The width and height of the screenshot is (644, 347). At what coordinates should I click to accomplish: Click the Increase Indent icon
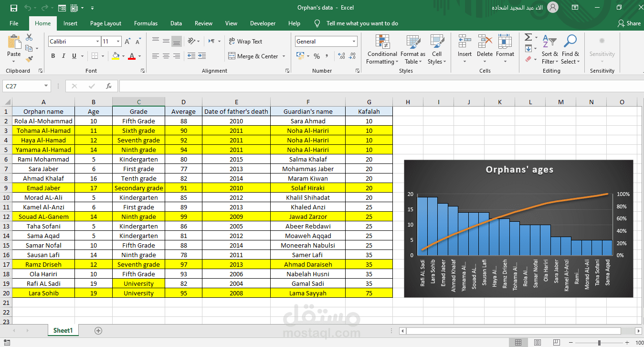click(x=203, y=56)
